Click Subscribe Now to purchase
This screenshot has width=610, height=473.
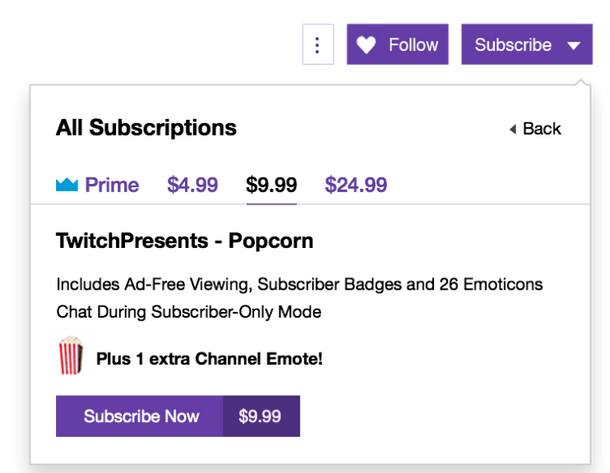tap(140, 416)
